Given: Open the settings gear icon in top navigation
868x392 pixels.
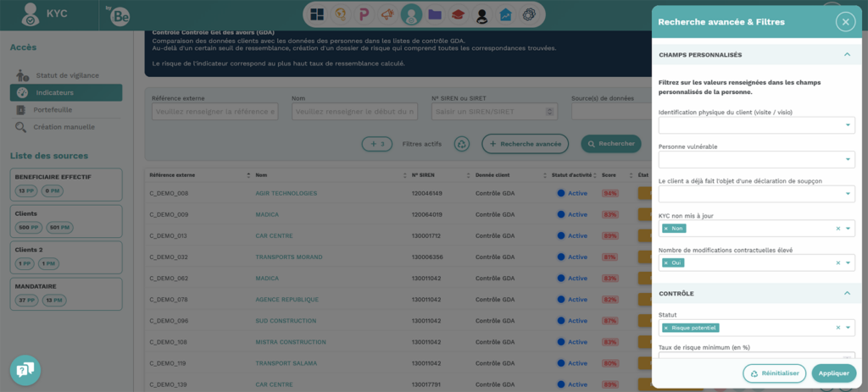Looking at the screenshot, I should point(528,14).
